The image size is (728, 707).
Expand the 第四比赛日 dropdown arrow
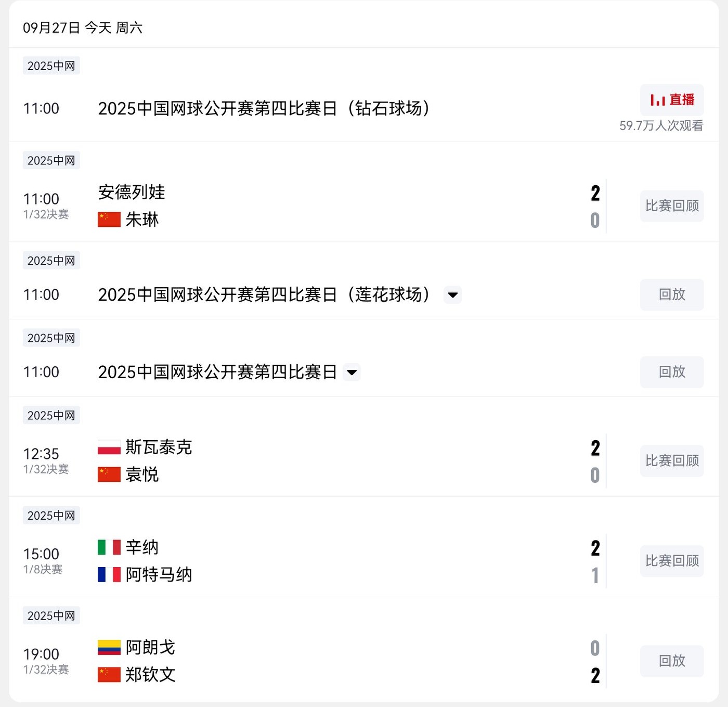point(352,372)
